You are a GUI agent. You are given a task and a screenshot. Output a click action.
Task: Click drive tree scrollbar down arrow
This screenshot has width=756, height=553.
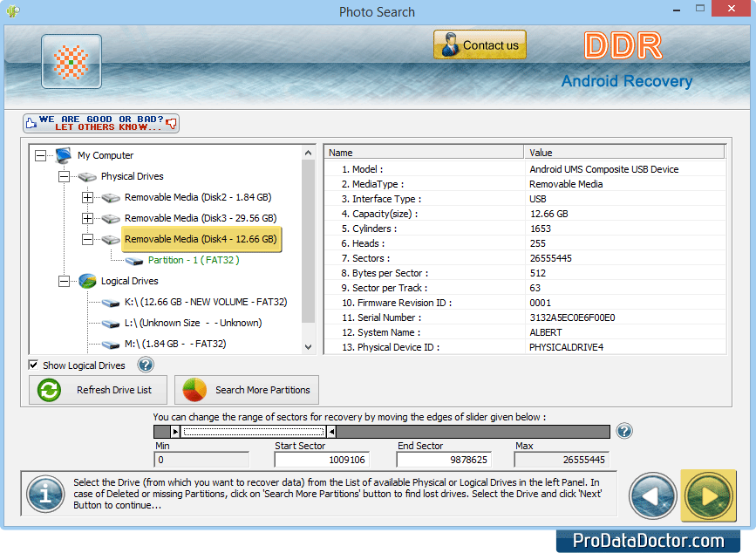308,346
